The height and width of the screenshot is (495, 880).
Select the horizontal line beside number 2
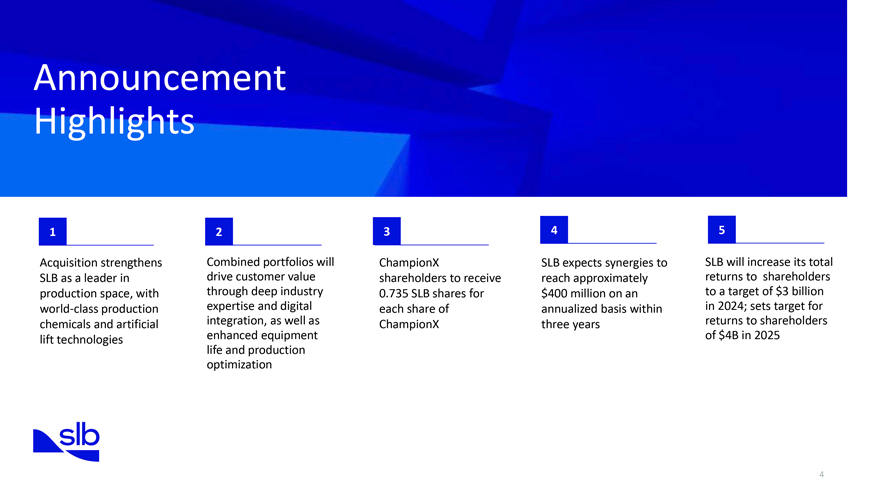[x=277, y=245]
